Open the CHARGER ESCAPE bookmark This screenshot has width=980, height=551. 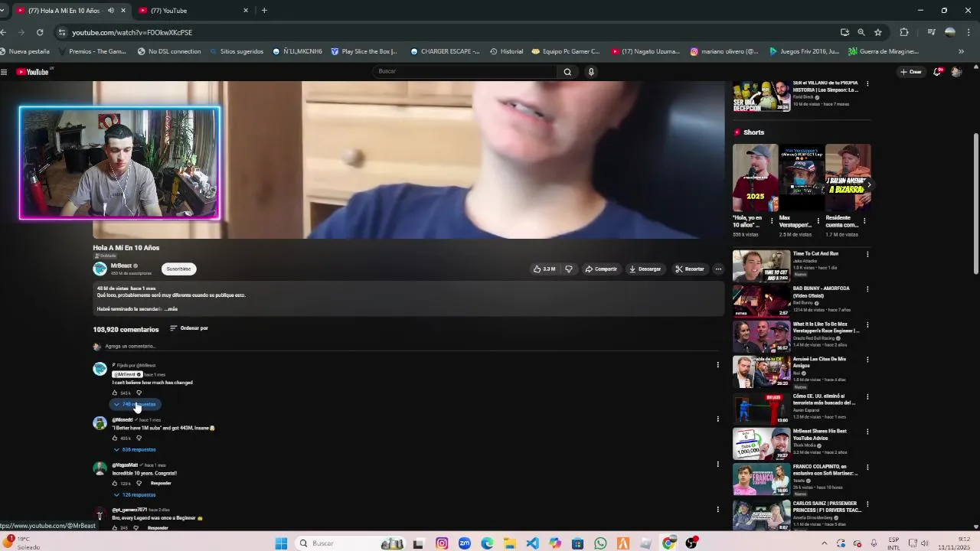click(446, 51)
